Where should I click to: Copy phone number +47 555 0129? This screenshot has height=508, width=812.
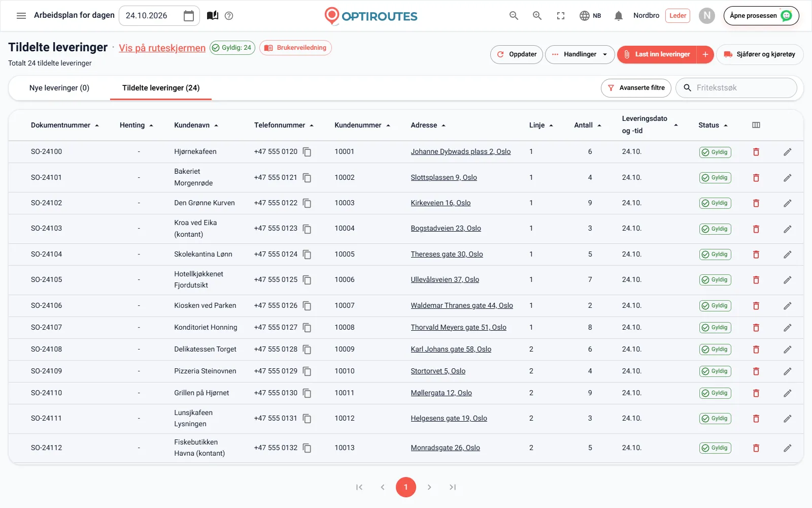pos(307,371)
